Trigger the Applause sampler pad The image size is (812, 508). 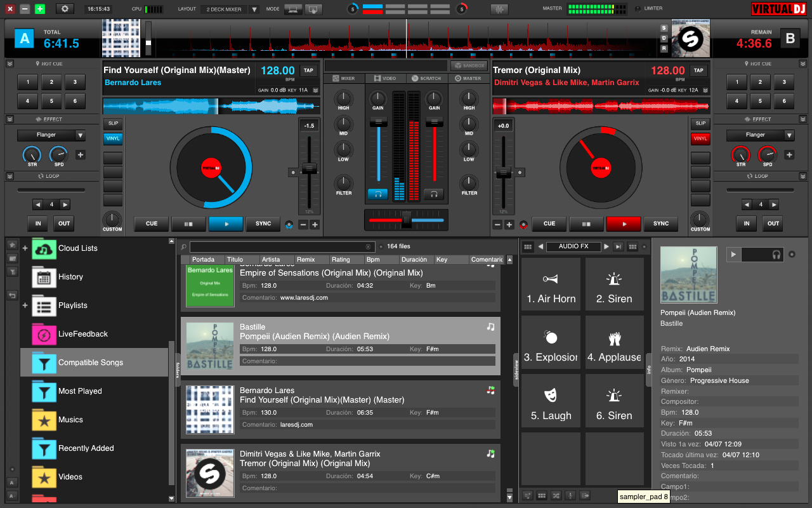click(614, 343)
